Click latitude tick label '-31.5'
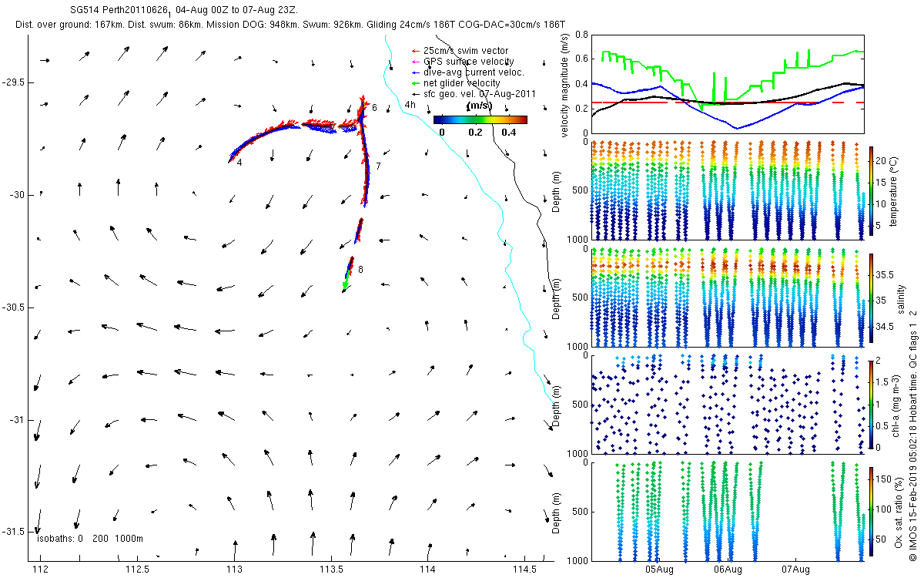The height and width of the screenshot is (578, 924). [x=13, y=533]
